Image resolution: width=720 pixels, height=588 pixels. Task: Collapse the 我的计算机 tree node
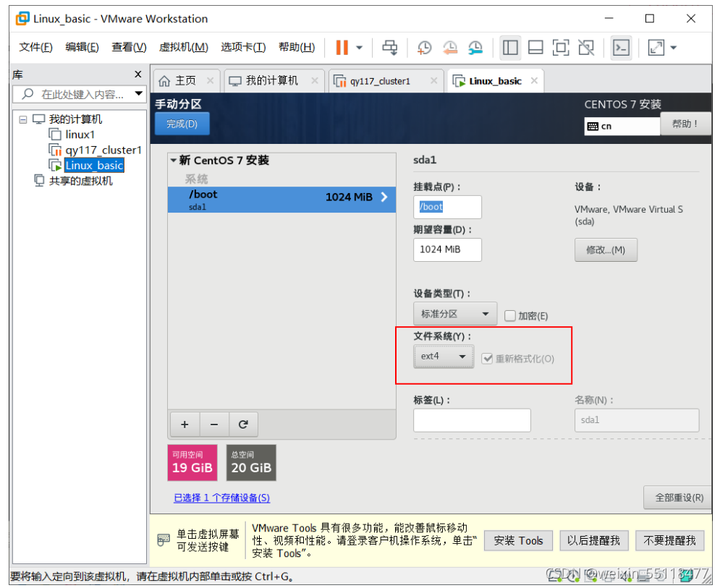[23, 120]
